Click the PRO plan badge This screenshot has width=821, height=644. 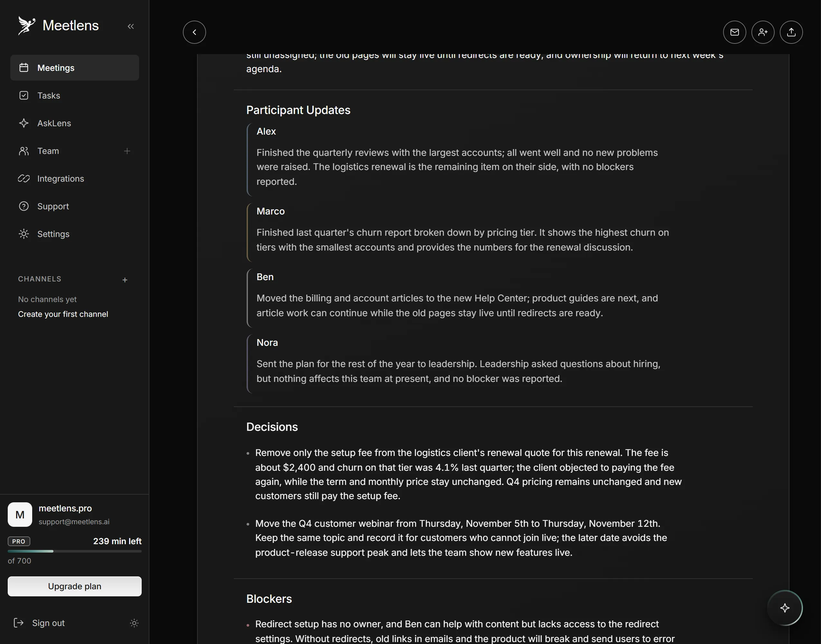coord(19,541)
